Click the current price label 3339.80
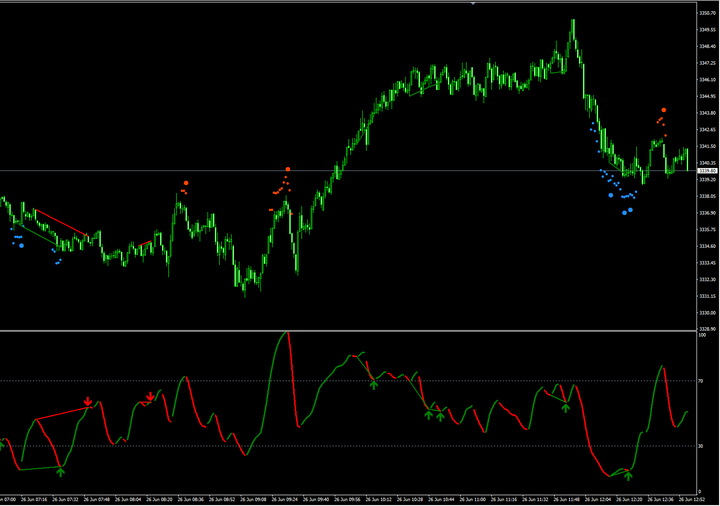This screenshot has height=506, width=720. [705, 171]
